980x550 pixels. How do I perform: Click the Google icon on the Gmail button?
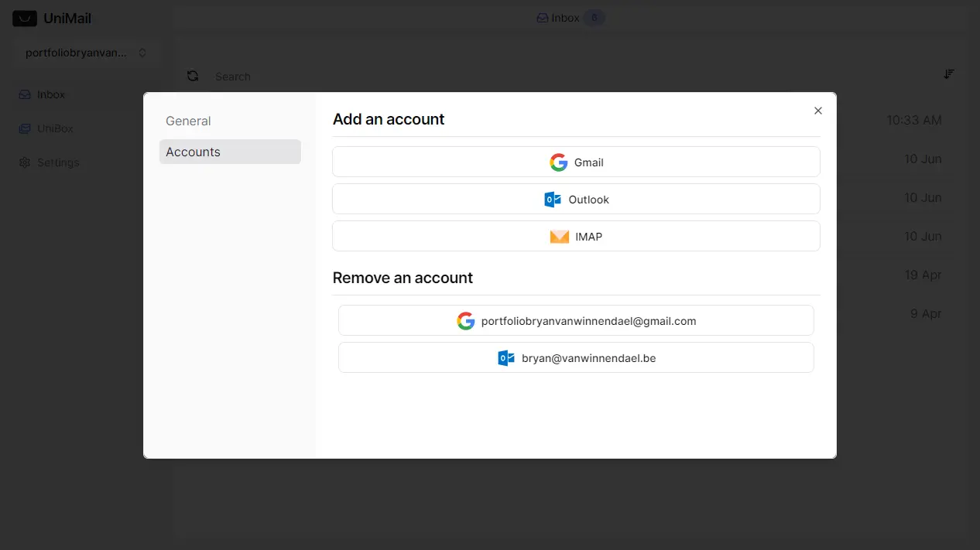click(x=559, y=162)
